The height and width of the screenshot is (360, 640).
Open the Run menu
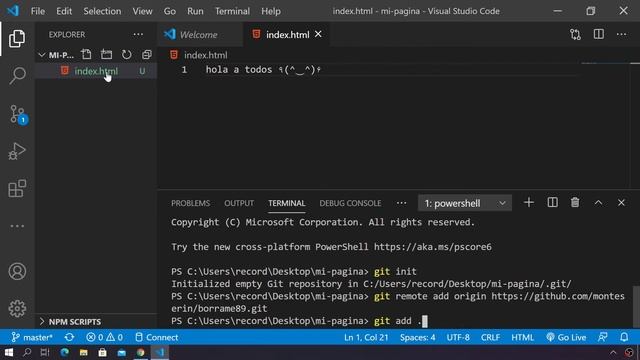[195, 11]
